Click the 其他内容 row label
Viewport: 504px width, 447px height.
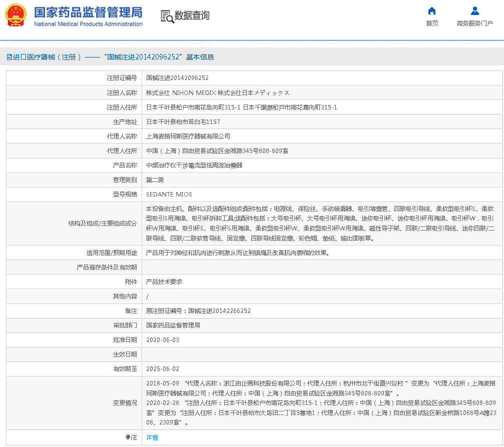click(x=125, y=296)
